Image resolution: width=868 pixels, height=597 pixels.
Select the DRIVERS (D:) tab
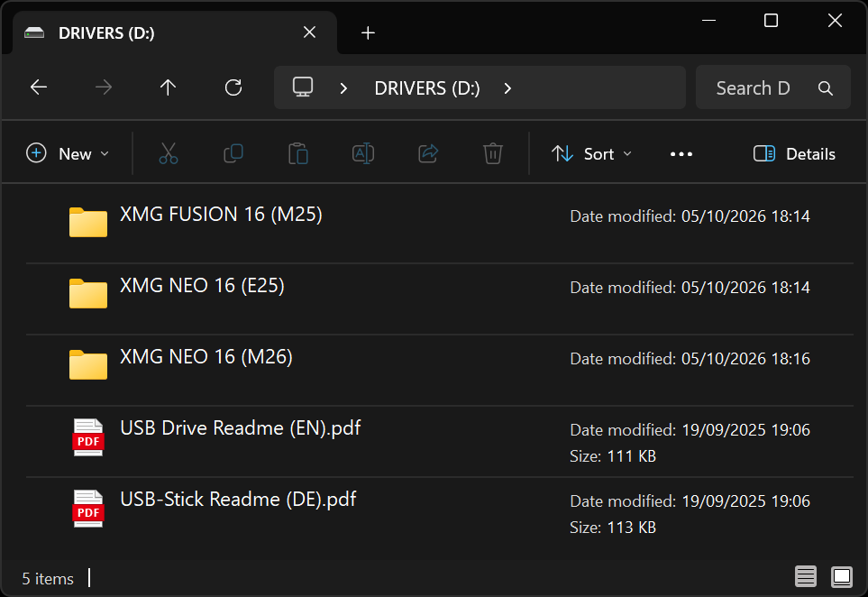pos(174,33)
